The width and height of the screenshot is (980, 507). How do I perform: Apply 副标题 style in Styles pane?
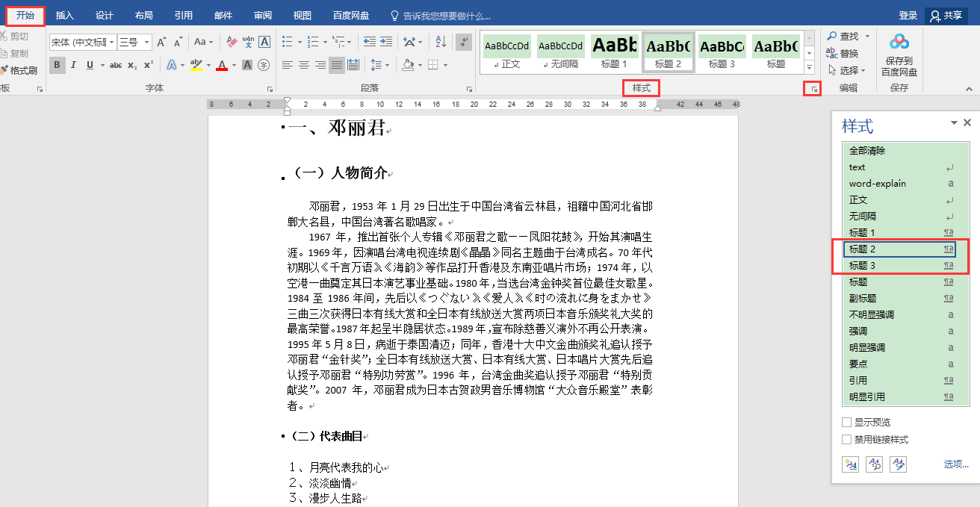[x=906, y=299]
